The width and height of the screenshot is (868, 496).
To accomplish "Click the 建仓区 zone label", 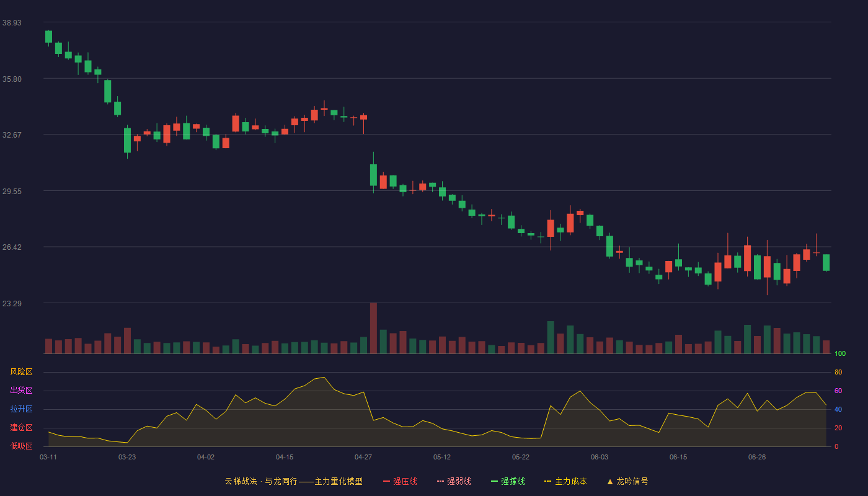I will [22, 428].
